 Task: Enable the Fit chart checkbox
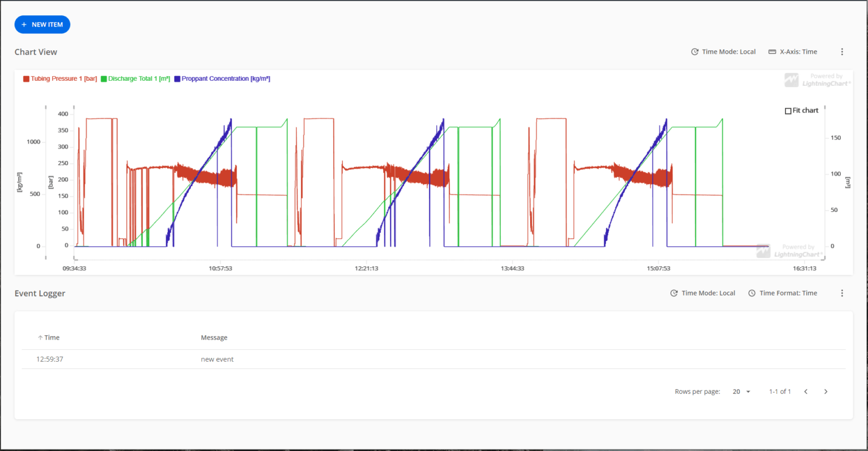click(788, 111)
